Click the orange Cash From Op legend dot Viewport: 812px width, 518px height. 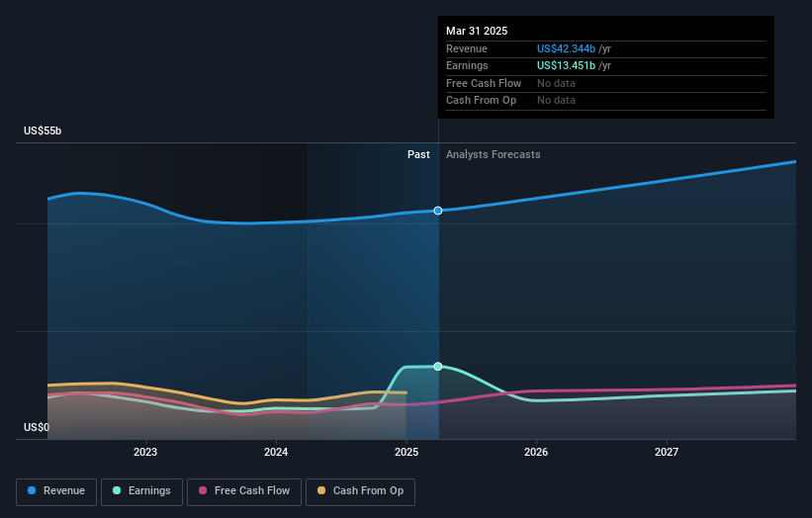(x=321, y=490)
